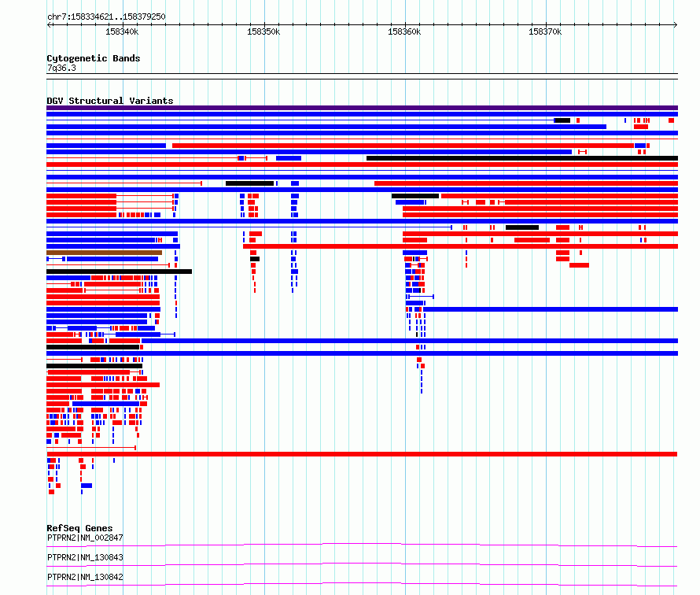This screenshot has height=595, width=700.
Task: Click the PTPRN2|NM_130842 gene label
Action: point(85,577)
